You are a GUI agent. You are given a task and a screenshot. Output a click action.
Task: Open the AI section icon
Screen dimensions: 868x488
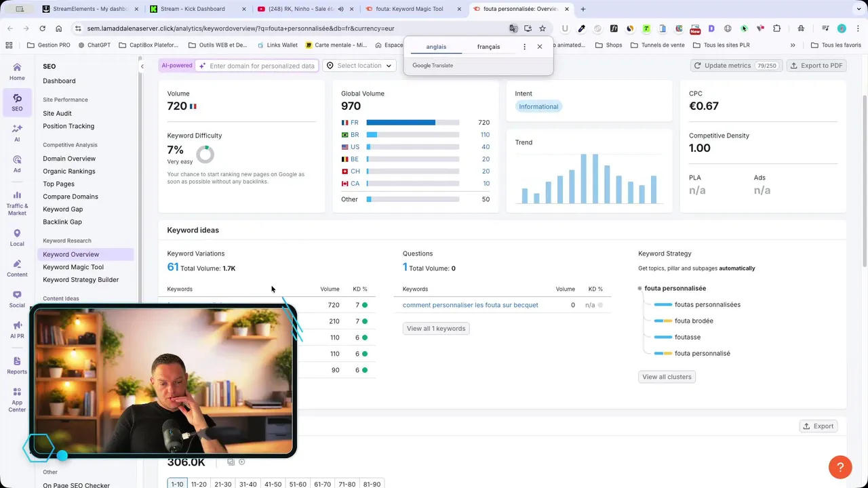tap(17, 133)
